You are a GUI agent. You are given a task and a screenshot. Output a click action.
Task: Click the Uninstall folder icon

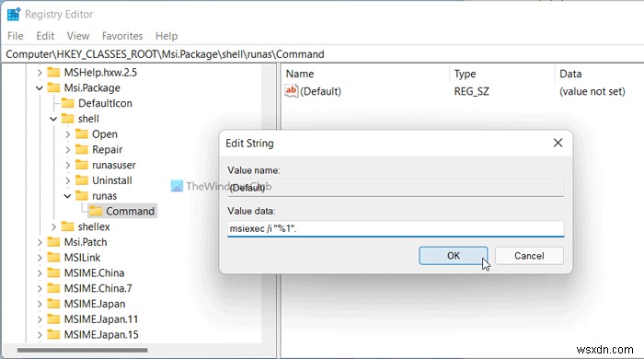tap(82, 179)
